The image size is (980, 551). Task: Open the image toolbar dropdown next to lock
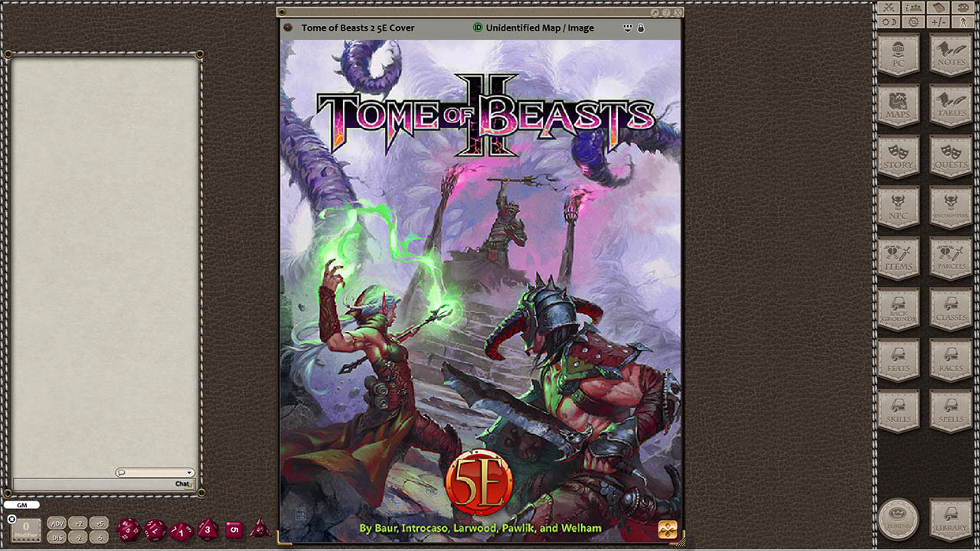[627, 28]
